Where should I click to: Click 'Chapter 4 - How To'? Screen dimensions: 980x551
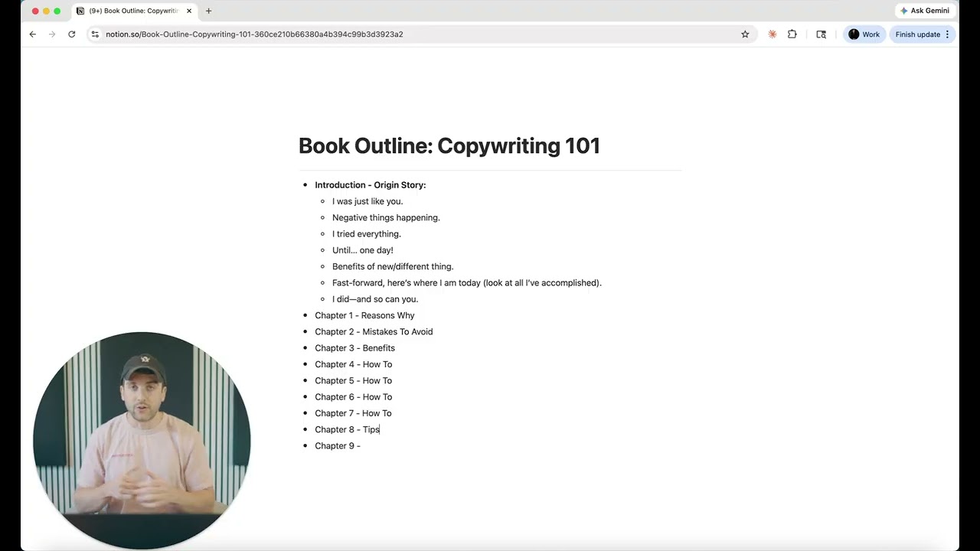353,364
